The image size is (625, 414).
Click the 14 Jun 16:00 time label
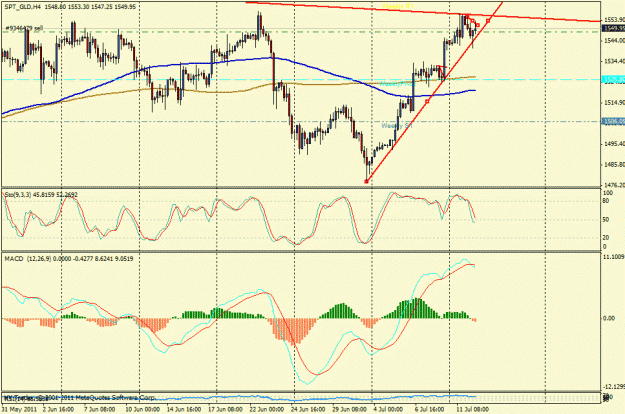[184, 409]
